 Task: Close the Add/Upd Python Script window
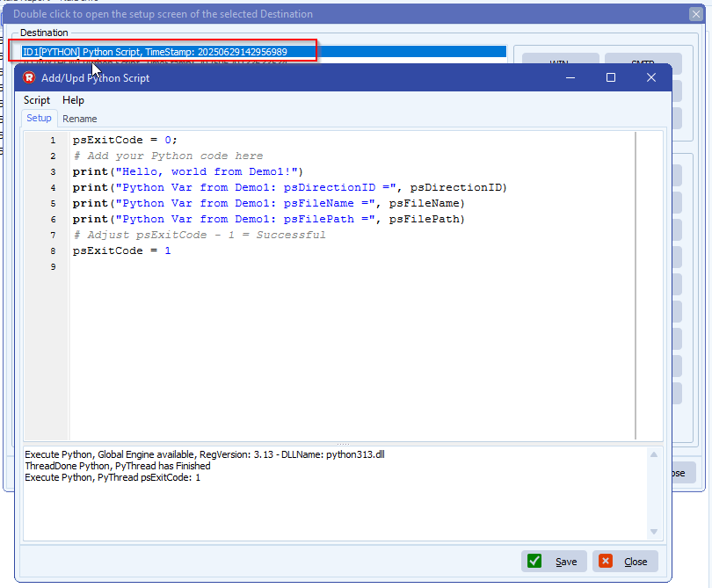(651, 77)
